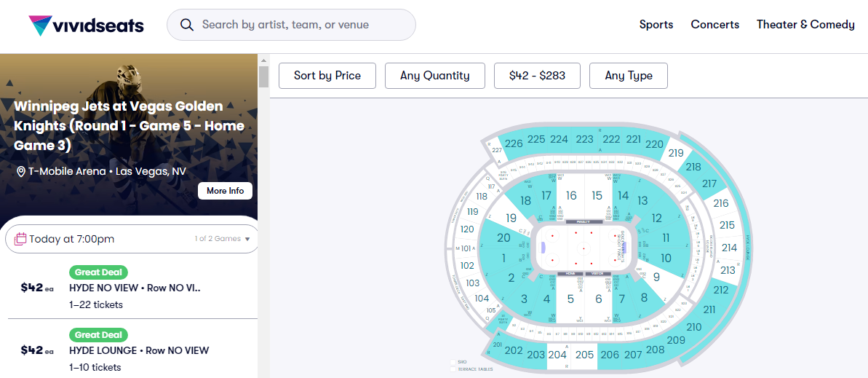Open the Concerts menu
This screenshot has width=868, height=378.
pyautogui.click(x=714, y=25)
